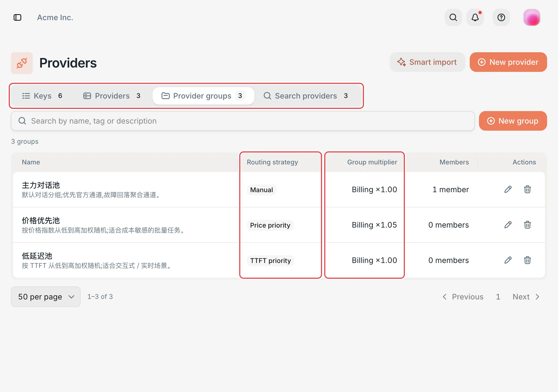Click the Providers plug icon
This screenshot has height=392, width=558.
(22, 63)
